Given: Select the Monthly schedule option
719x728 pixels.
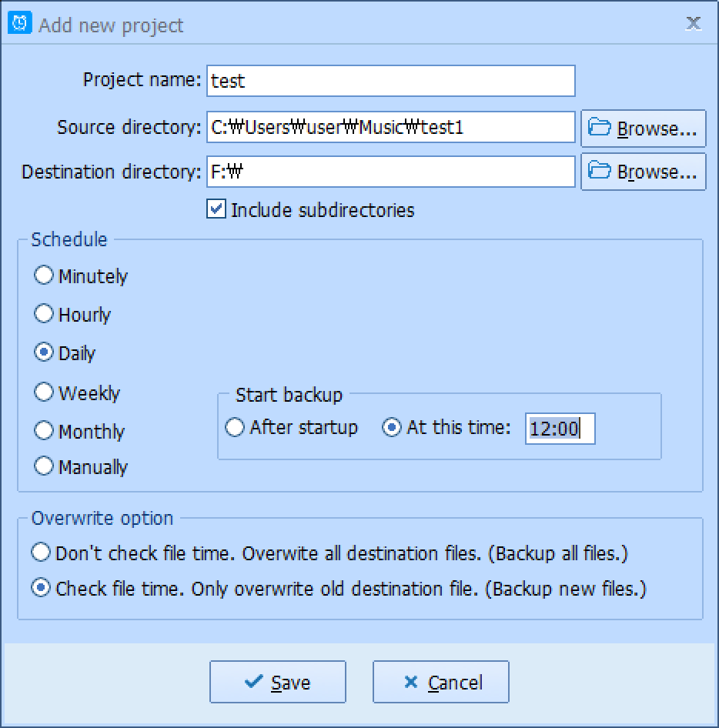Looking at the screenshot, I should click(44, 431).
